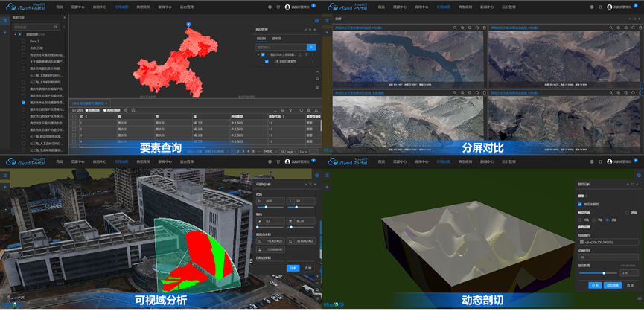
Task: Click fullscreen icon in attribute table toolbar
Action: pyautogui.click(x=316, y=110)
